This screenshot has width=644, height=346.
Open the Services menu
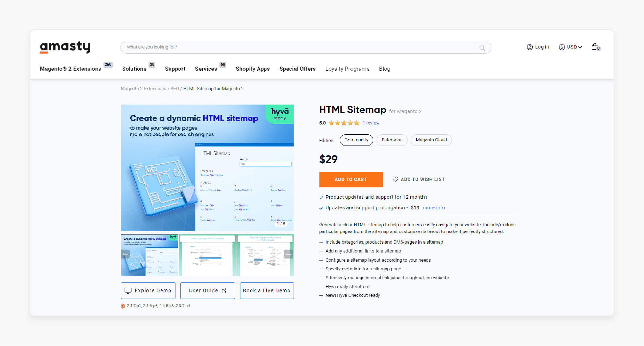[206, 69]
